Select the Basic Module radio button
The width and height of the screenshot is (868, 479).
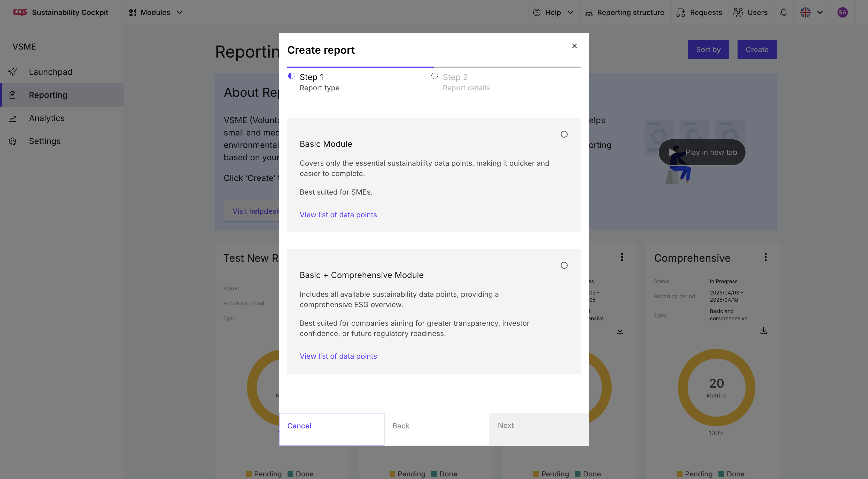564,134
